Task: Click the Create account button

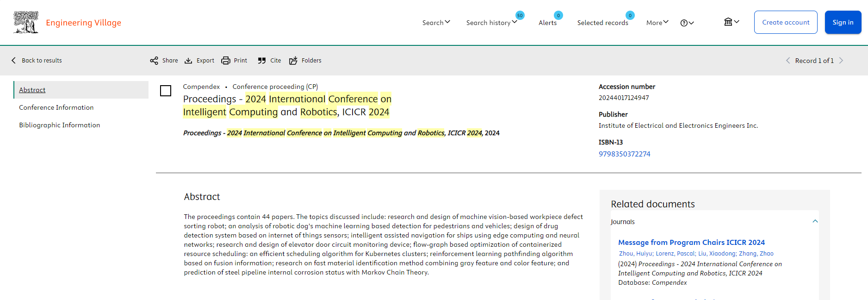Action: pyautogui.click(x=786, y=22)
